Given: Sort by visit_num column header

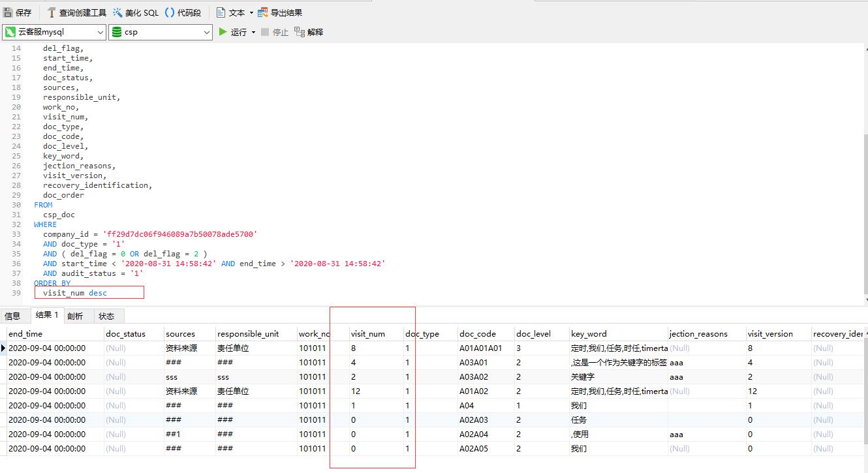Looking at the screenshot, I should tap(367, 333).
